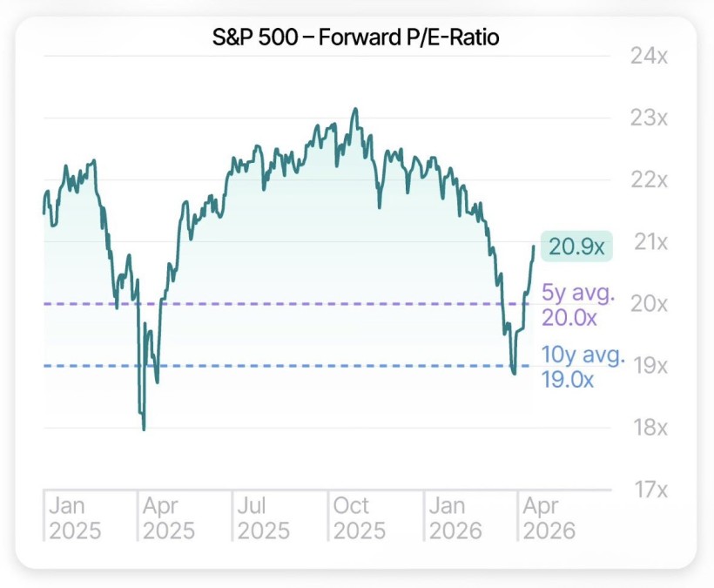Select the 5y avg. 20.0x label
714x588 pixels.
point(578,304)
